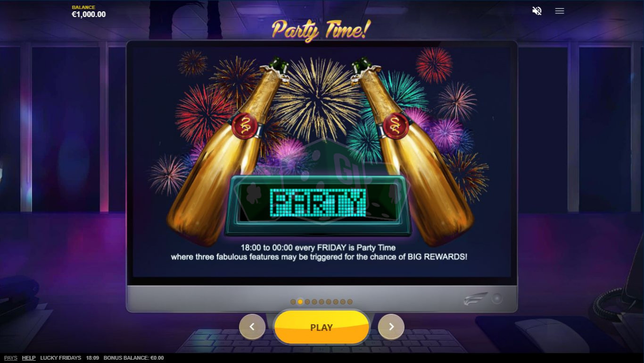Jump to the third pagination dot

[x=307, y=302]
